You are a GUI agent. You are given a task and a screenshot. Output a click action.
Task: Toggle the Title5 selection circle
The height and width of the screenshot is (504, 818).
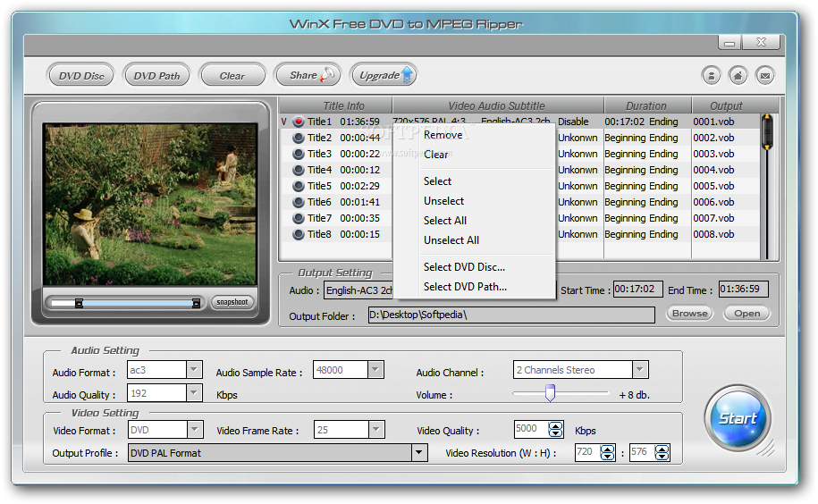[x=299, y=186]
